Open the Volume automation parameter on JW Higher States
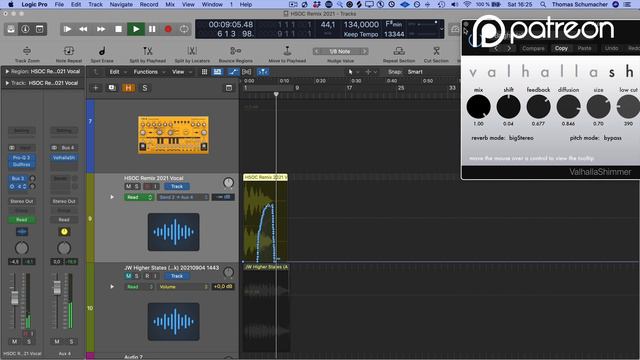640x360 pixels. pos(183,287)
